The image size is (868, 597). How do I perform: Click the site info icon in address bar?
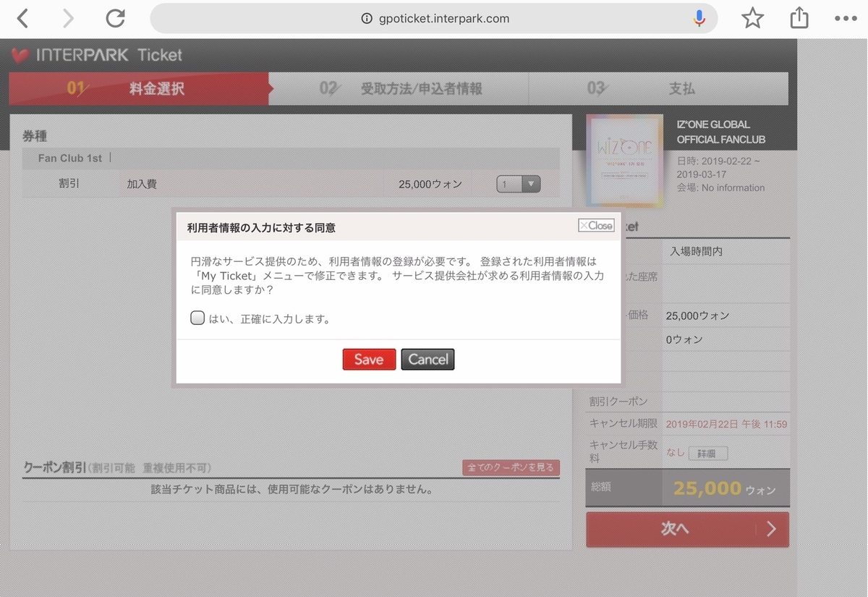click(367, 19)
